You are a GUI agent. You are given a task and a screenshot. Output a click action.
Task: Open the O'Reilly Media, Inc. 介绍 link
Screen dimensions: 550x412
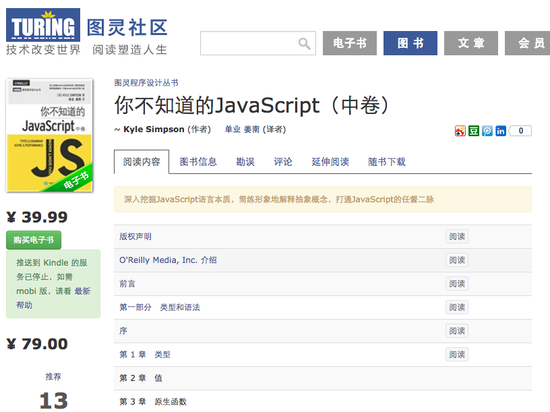(168, 260)
